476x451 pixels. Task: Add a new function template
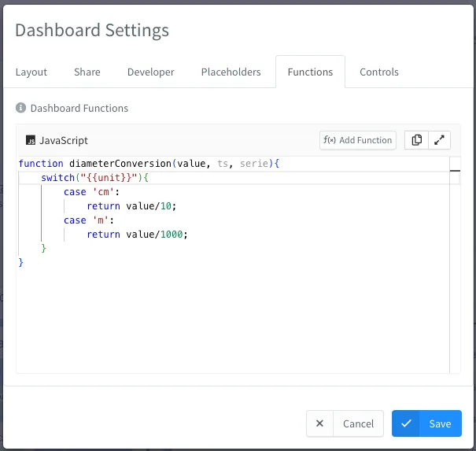click(x=358, y=140)
